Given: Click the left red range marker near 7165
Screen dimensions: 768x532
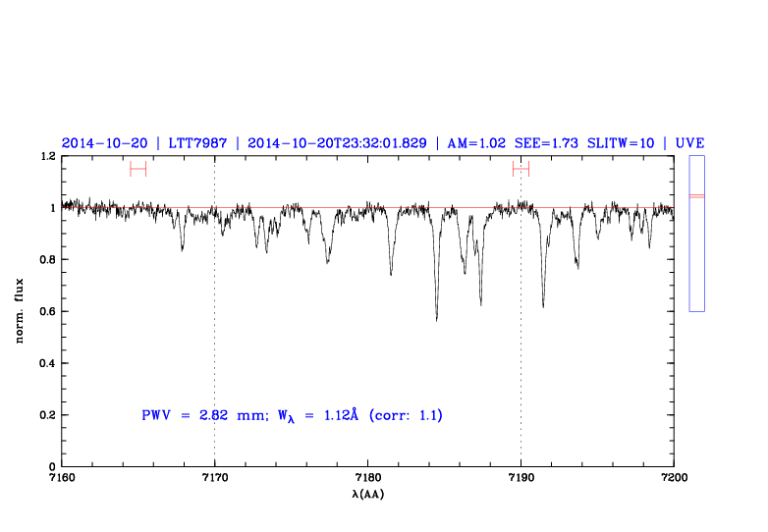Looking at the screenshot, I should click(x=137, y=169).
